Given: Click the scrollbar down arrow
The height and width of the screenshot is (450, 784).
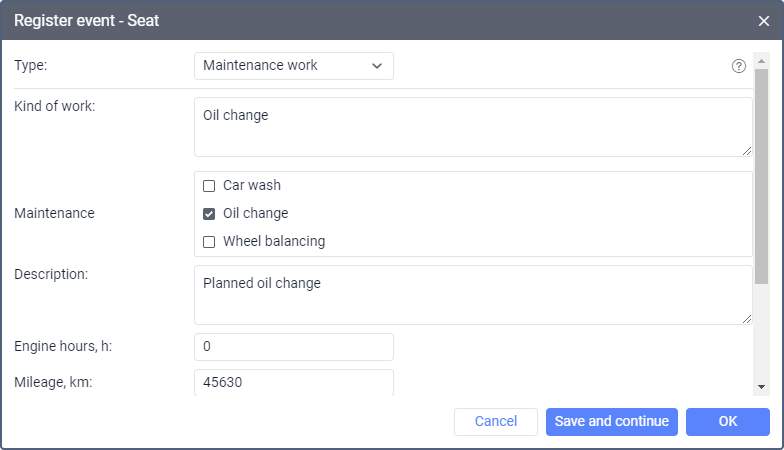Looking at the screenshot, I should (761, 387).
